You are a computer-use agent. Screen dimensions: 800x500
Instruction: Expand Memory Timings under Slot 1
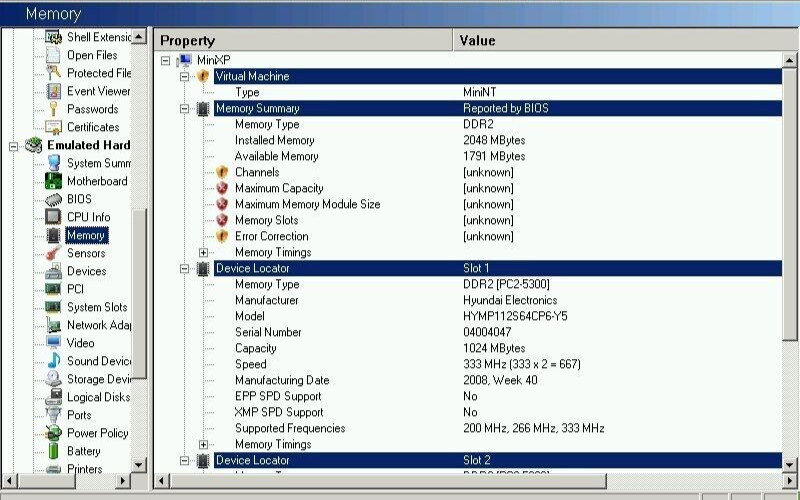pyautogui.click(x=203, y=444)
